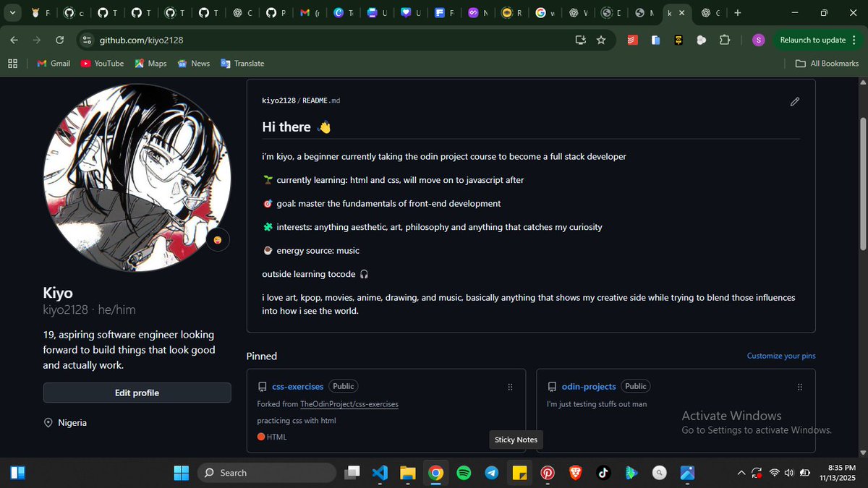The height and width of the screenshot is (488, 868).
Task: Open Task View from taskbar
Action: point(352,473)
